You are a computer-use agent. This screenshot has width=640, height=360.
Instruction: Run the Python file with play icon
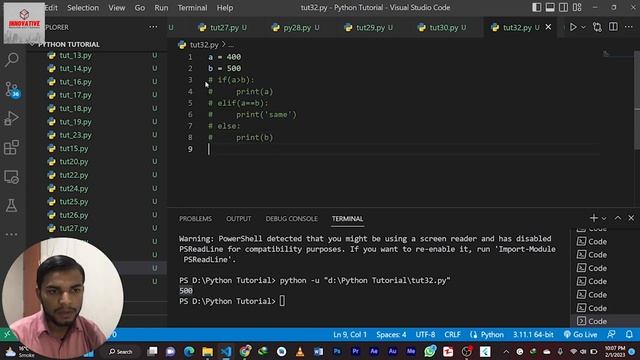(x=573, y=27)
